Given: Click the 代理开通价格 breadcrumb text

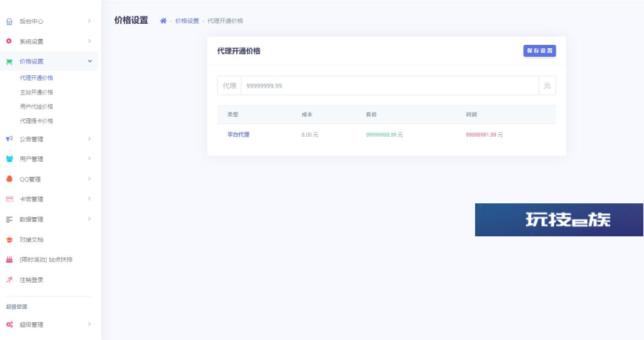Looking at the screenshot, I should point(225,21).
